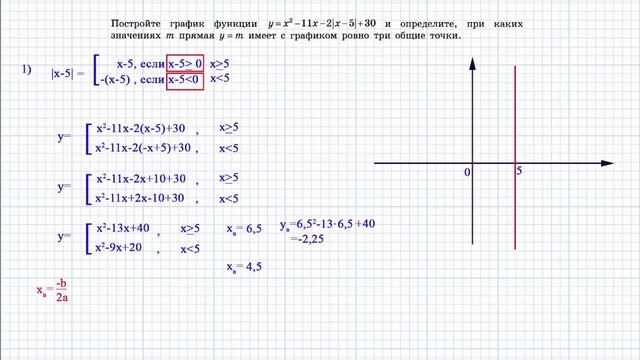Image resolution: width=640 pixels, height=360 pixels.
Task: Click the problem text starting "Постройте график функции"
Action: pyautogui.click(x=317, y=24)
